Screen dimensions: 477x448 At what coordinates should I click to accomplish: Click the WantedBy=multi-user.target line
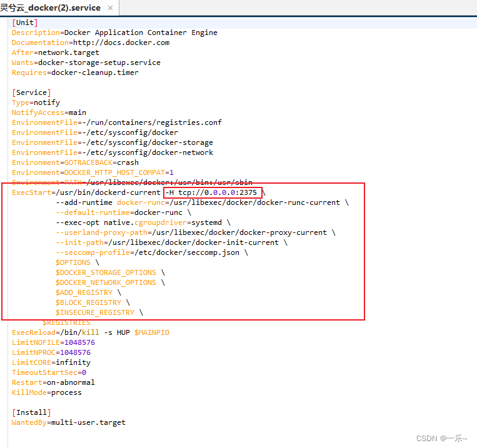(69, 423)
